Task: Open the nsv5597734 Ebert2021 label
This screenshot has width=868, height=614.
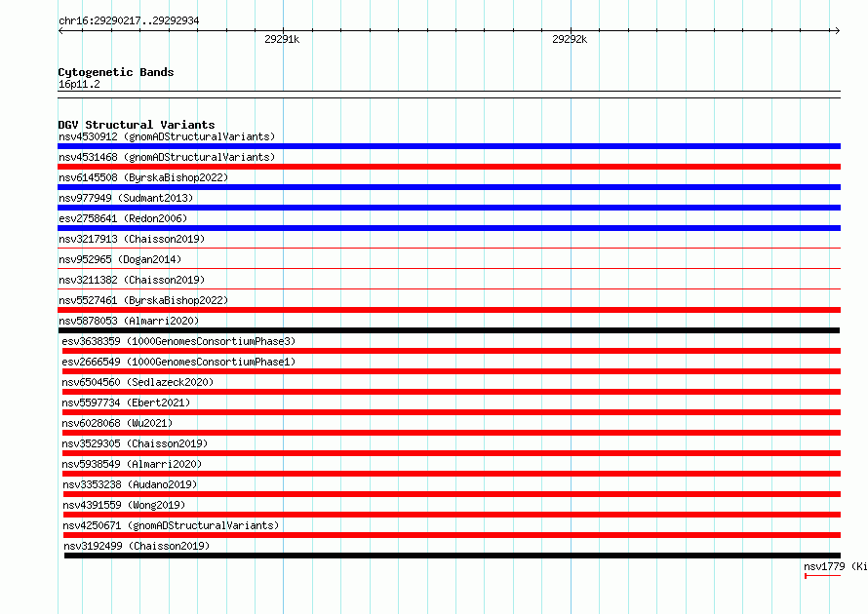Action: pyautogui.click(x=126, y=403)
